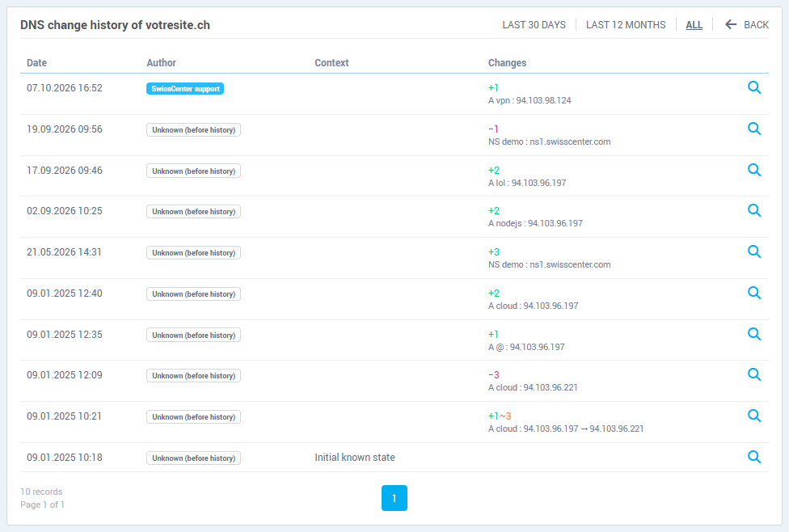Click 'Initial known state' context text
Screen dimensions: 789x532
point(355,458)
